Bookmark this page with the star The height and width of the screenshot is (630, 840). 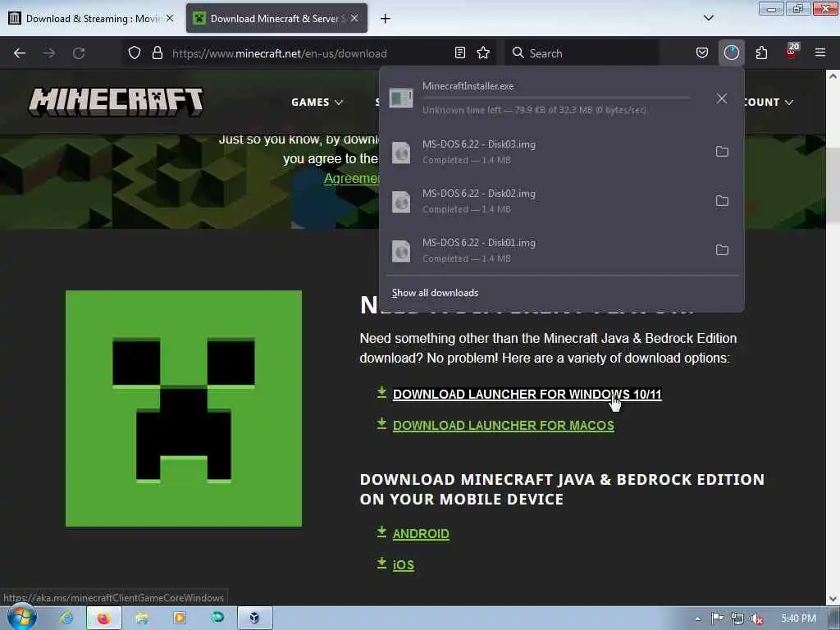pos(483,53)
